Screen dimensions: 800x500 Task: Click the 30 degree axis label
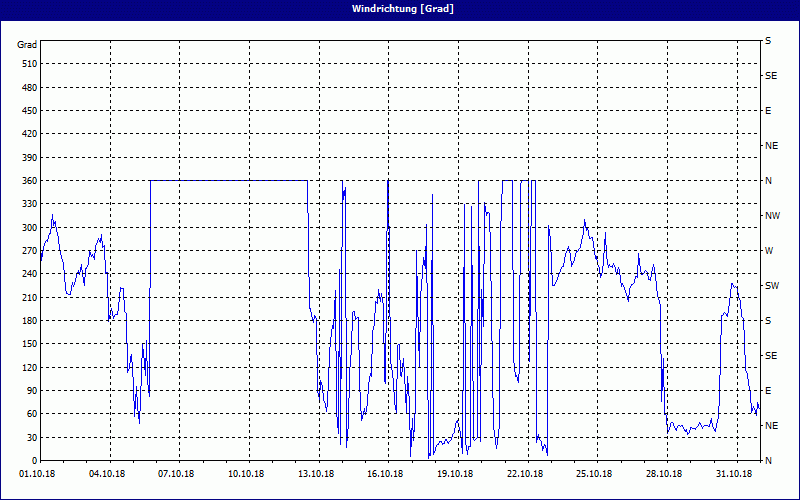point(31,437)
